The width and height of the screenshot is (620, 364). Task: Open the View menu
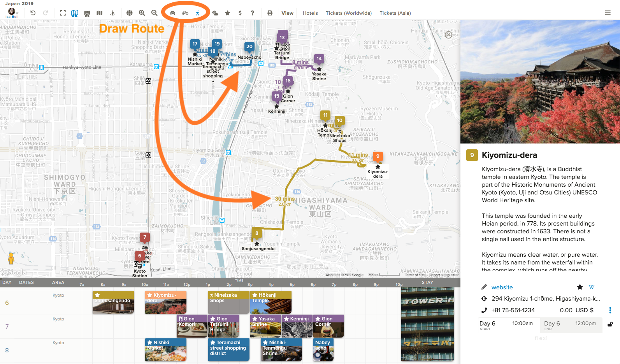pos(288,13)
